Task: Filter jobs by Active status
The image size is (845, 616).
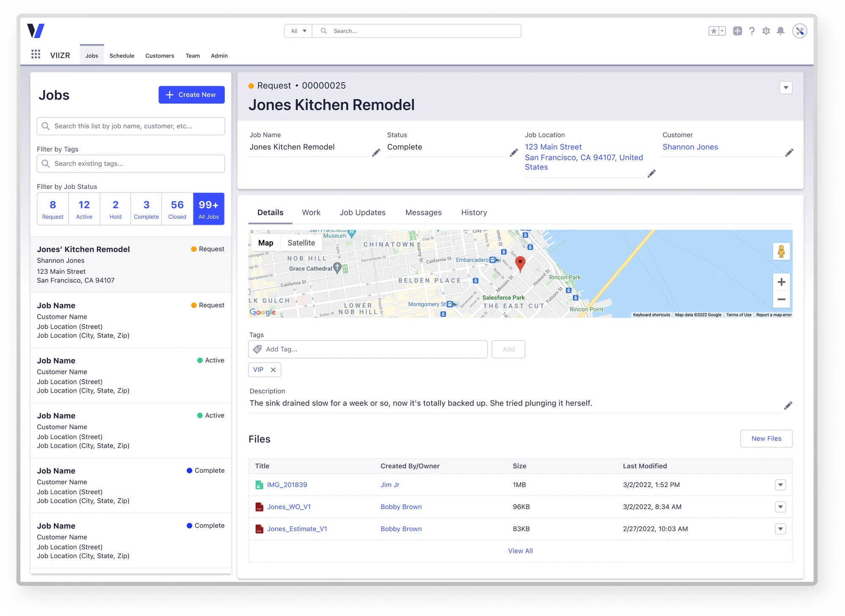Action: point(84,209)
